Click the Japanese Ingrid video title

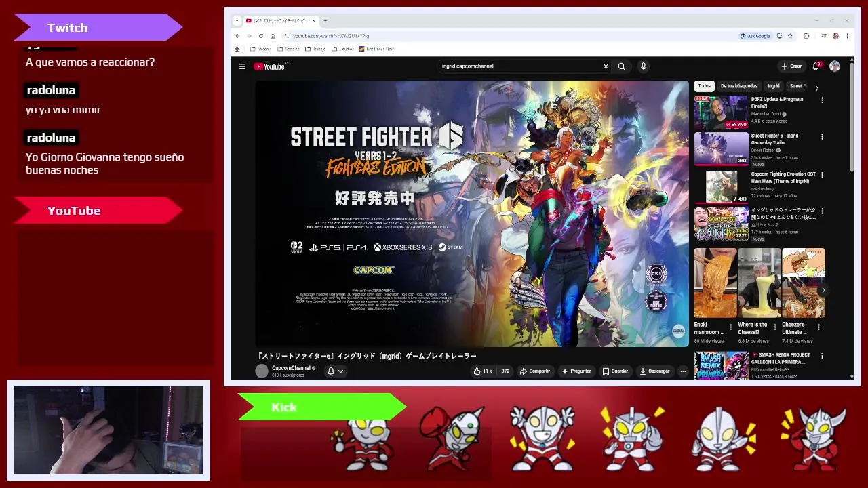pyautogui.click(x=367, y=356)
